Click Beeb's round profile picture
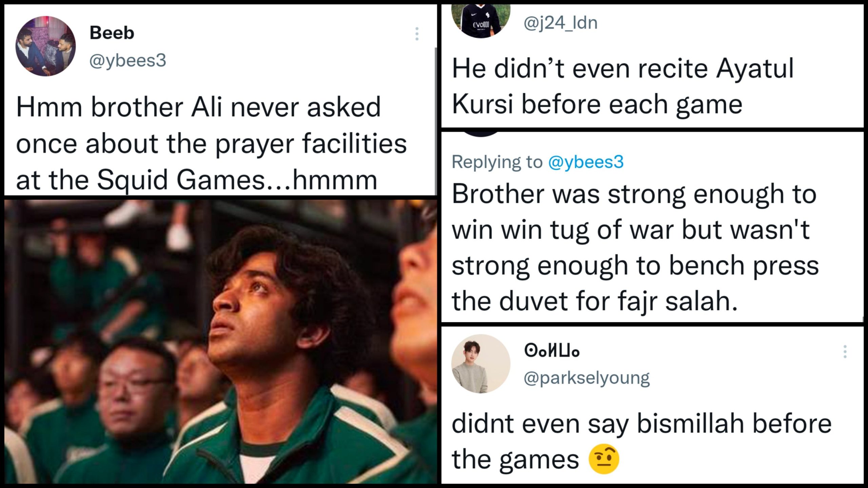 coord(45,46)
